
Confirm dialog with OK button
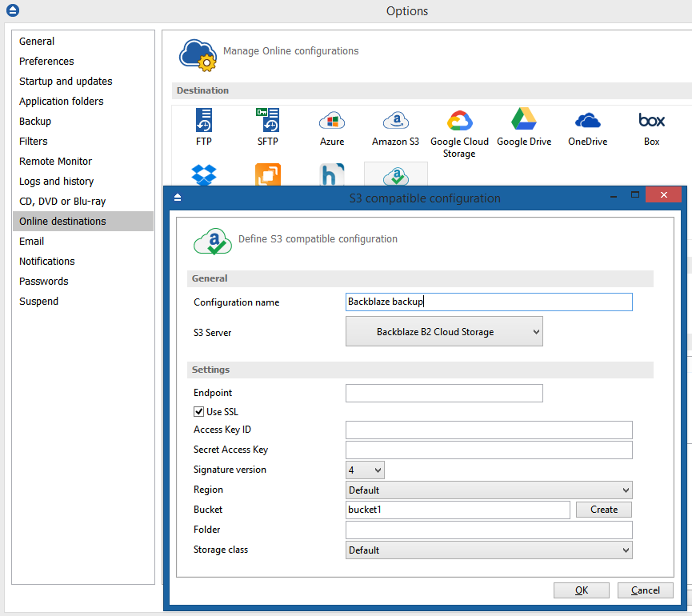pos(582,590)
